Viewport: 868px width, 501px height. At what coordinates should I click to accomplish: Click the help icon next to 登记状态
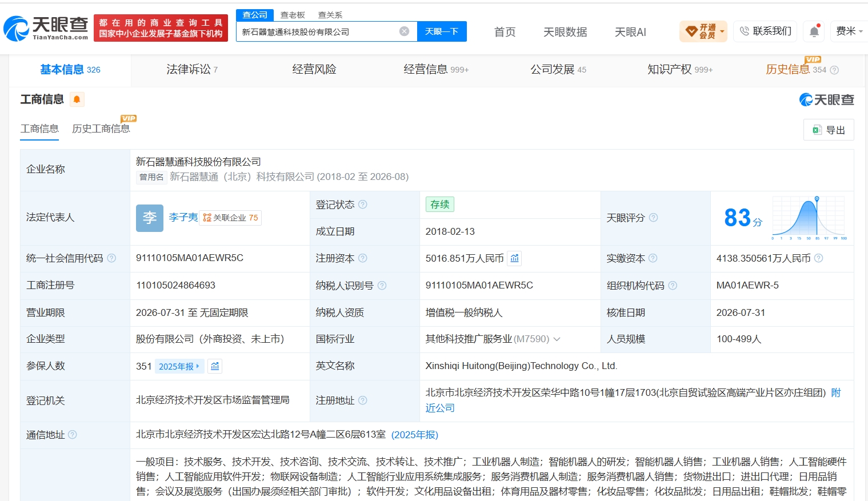[x=363, y=205]
